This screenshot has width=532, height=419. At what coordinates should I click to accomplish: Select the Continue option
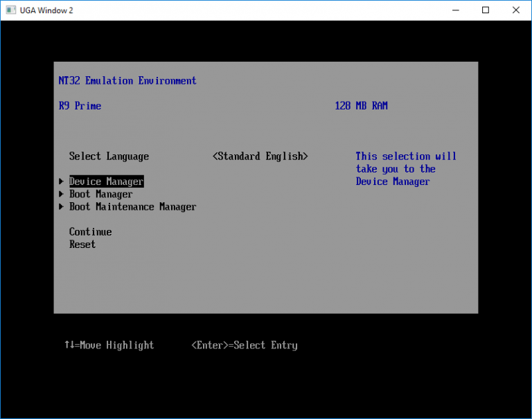pos(90,232)
